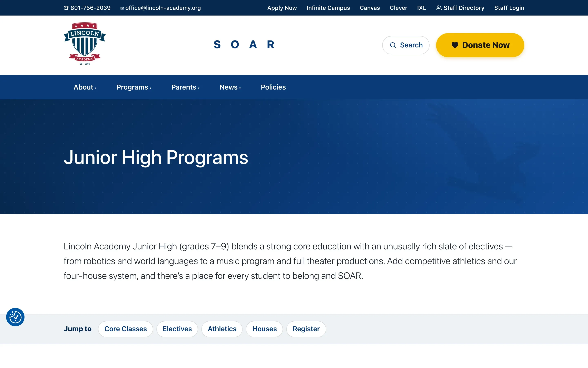Expand the News dropdown menu

[230, 87]
